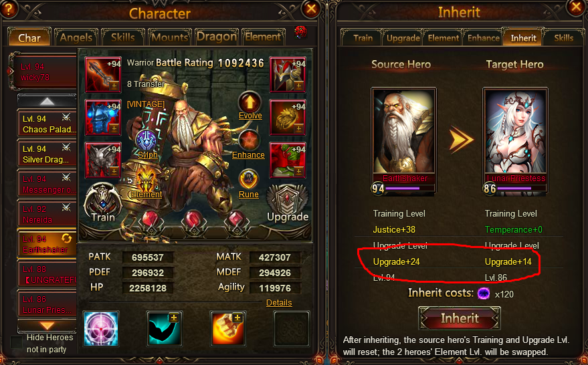Click the Sylph orb icon

point(147,140)
